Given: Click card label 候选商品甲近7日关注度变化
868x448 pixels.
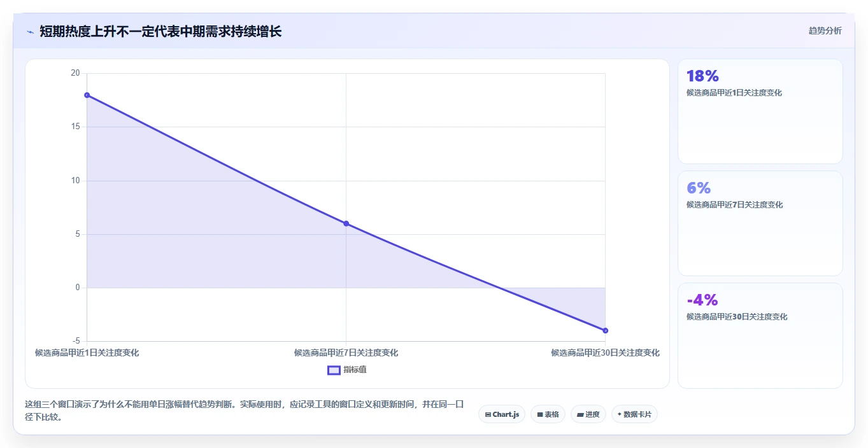Looking at the screenshot, I should pos(734,205).
